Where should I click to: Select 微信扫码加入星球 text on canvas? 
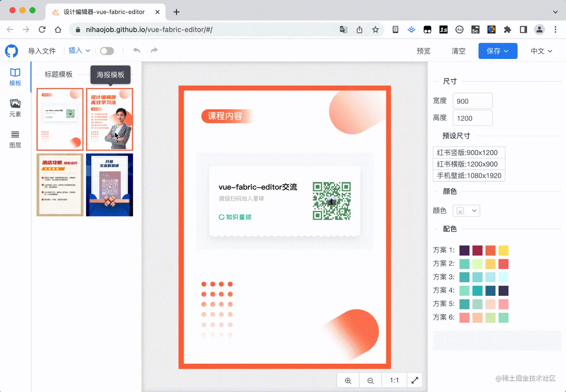(x=241, y=198)
